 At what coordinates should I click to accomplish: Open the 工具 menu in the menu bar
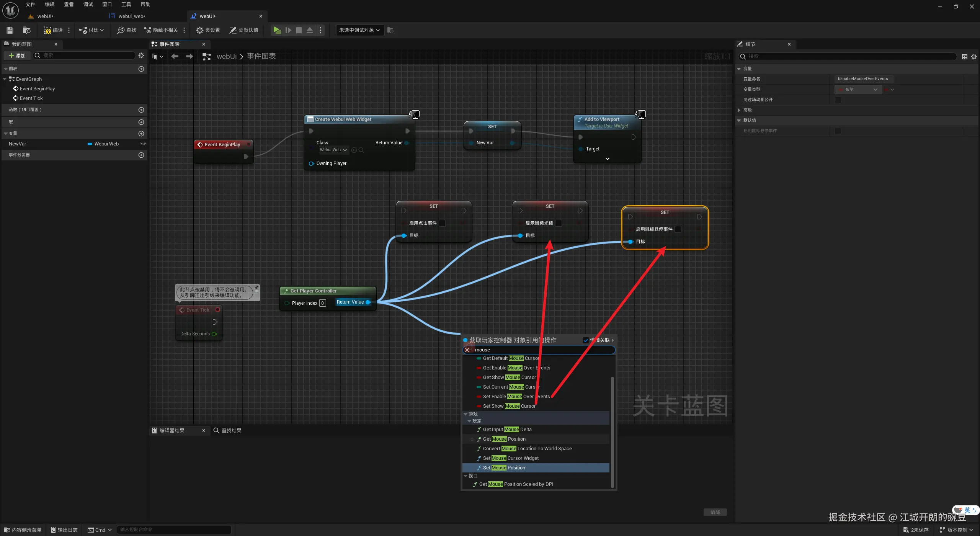[x=126, y=5]
